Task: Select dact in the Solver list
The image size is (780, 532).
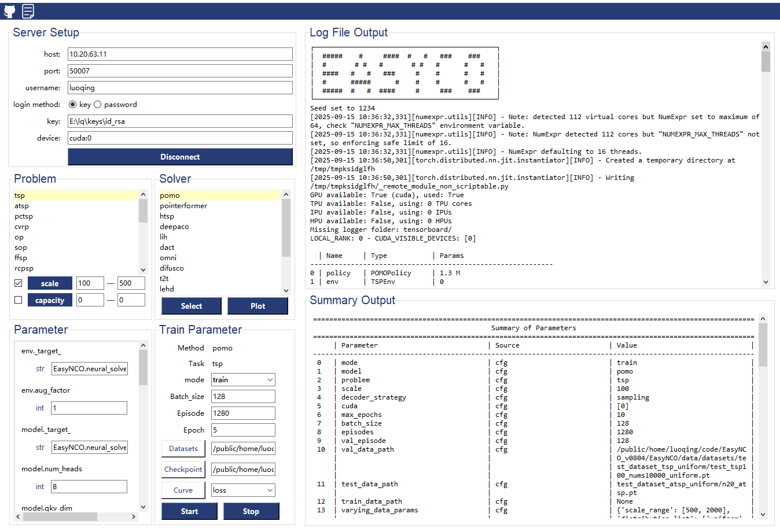Action: click(x=220, y=247)
